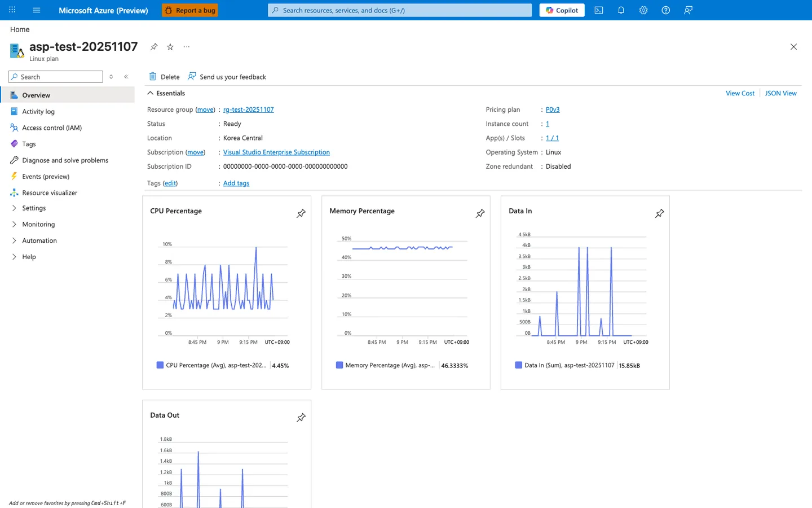Close the asp-test-20251107 blade
The width and height of the screenshot is (812, 508).
pyautogui.click(x=793, y=47)
